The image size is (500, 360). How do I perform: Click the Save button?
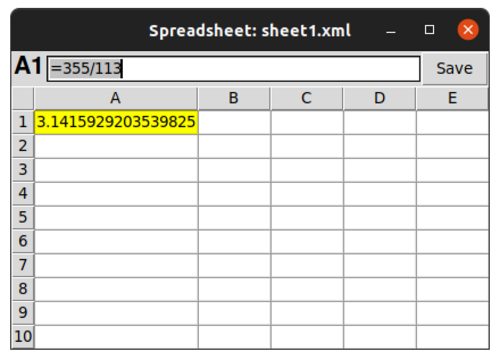(x=454, y=68)
